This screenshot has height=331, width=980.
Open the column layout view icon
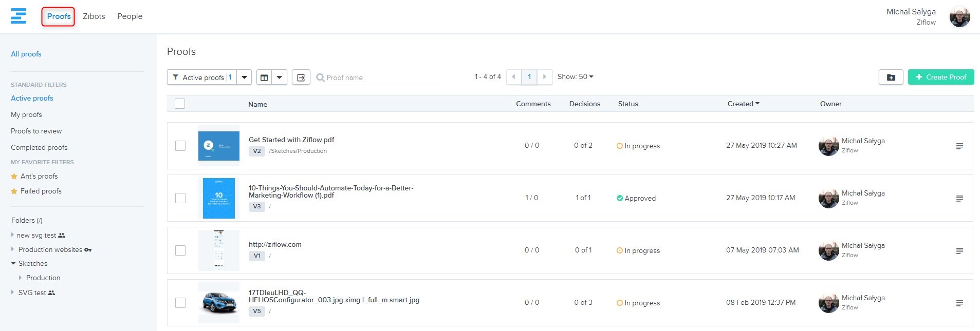(x=264, y=77)
